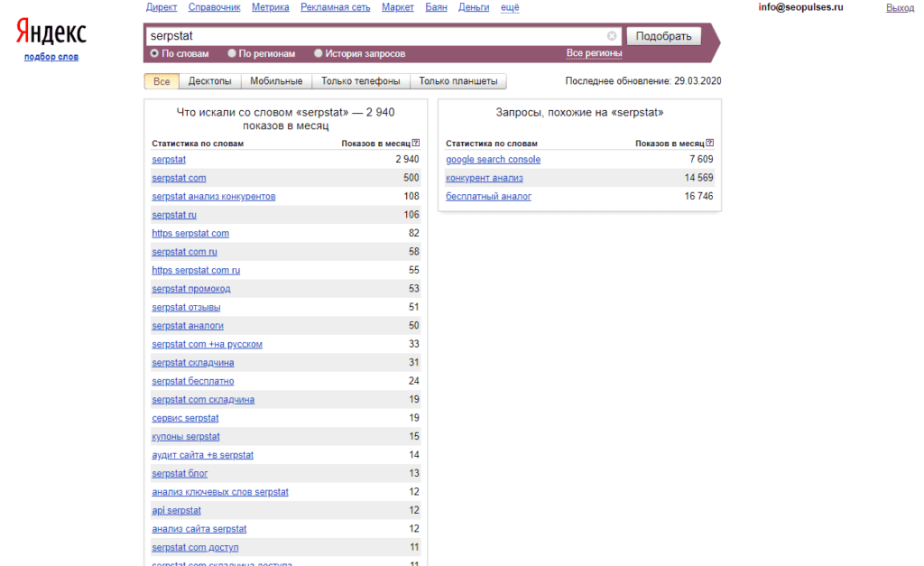Open the 'Рекламная сеть' top link
924x566 pixels.
pyautogui.click(x=336, y=7)
